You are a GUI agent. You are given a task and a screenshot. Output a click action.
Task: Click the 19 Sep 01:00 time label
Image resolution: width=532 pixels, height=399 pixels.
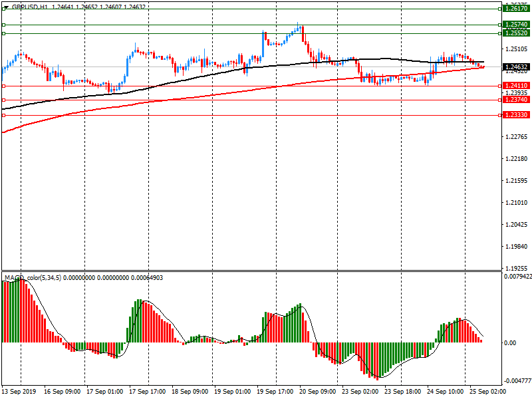[x=232, y=392]
